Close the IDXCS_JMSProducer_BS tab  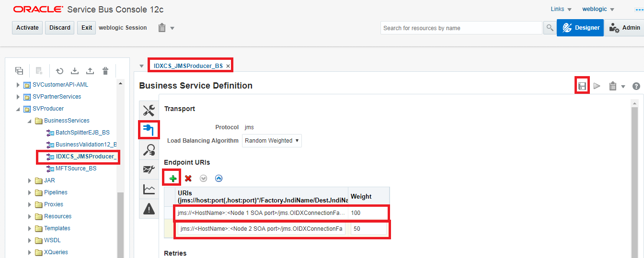(x=228, y=66)
